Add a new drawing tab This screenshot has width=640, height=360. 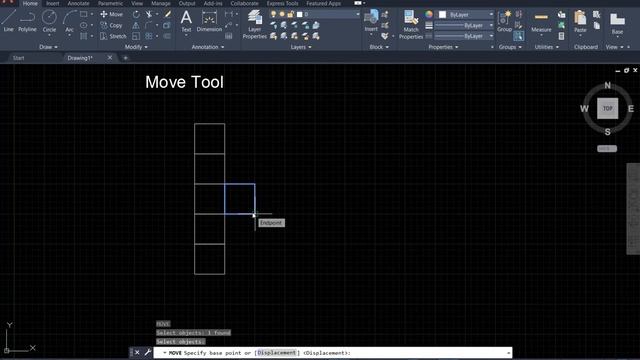(x=125, y=58)
